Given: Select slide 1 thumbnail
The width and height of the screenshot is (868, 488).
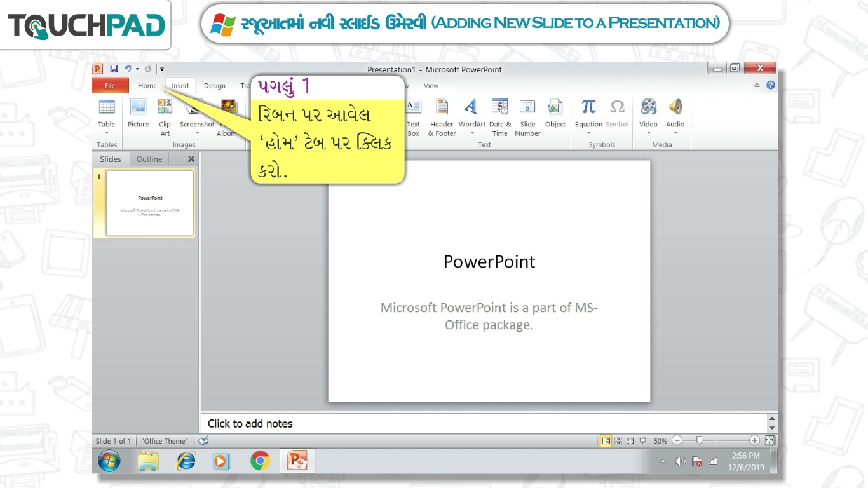Looking at the screenshot, I should click(x=150, y=203).
